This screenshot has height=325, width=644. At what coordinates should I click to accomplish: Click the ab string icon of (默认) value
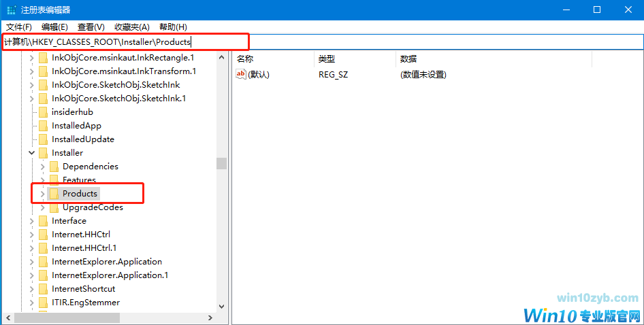pyautogui.click(x=241, y=74)
